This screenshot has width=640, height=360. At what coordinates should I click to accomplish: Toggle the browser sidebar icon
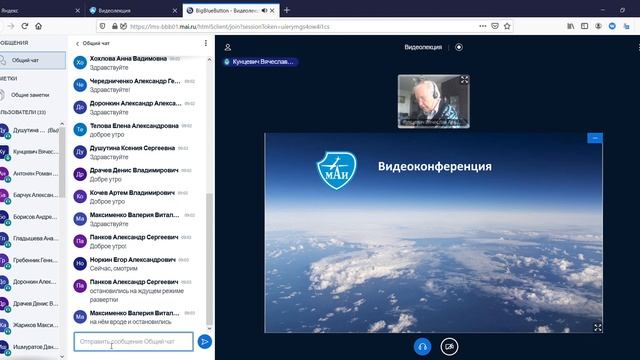click(584, 26)
